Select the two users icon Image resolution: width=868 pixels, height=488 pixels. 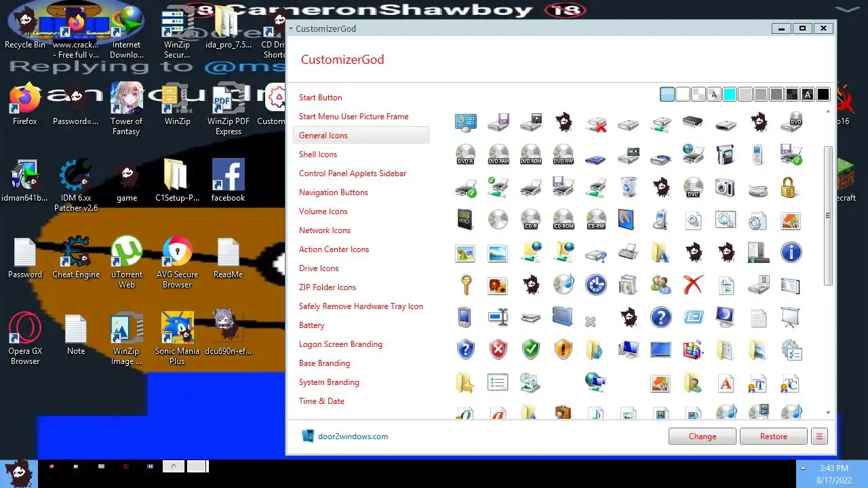[x=660, y=285]
